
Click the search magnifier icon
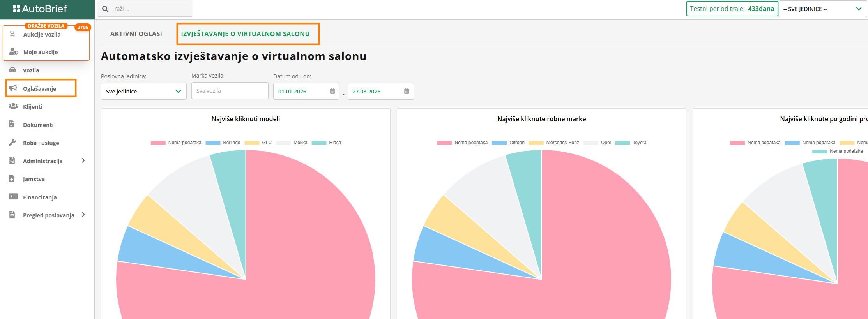[105, 9]
